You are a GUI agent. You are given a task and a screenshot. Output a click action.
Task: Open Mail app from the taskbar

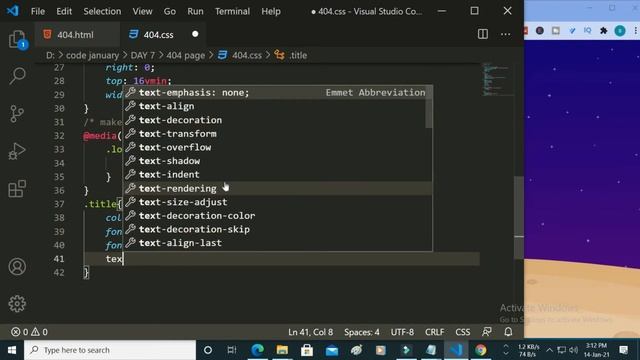pos(332,350)
